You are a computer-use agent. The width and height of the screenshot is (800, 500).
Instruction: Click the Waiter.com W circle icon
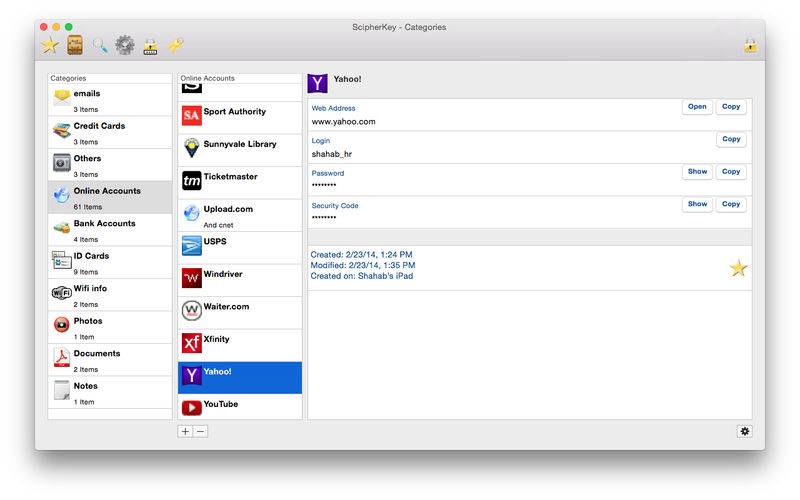pos(192,310)
